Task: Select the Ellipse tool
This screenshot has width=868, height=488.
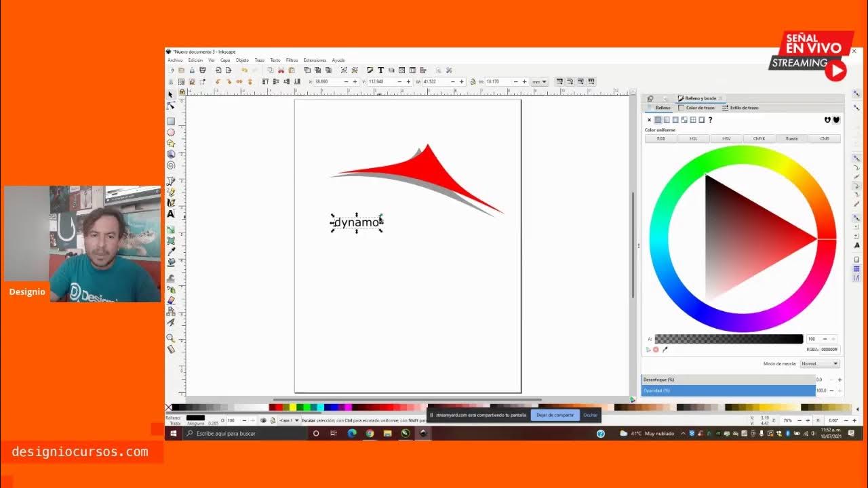Action: 171,132
